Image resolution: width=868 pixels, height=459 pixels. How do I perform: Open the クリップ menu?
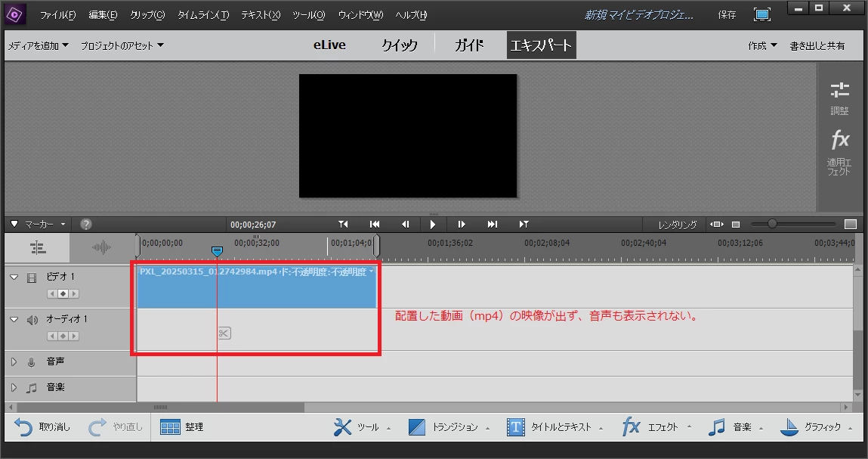click(147, 15)
